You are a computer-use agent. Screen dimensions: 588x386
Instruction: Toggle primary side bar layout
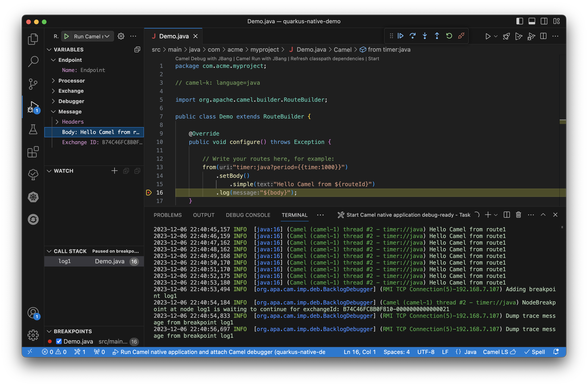pos(520,21)
